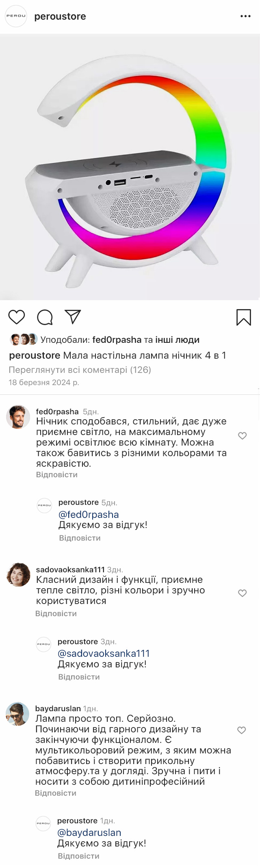Like sadovaoksanka111's comment
The height and width of the screenshot is (868, 260).
(x=243, y=593)
